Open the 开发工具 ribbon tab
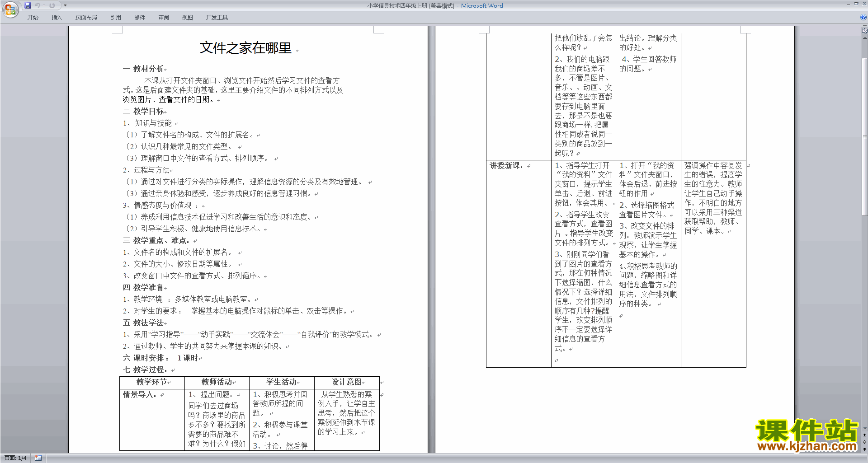The height and width of the screenshot is (463, 868). (217, 18)
